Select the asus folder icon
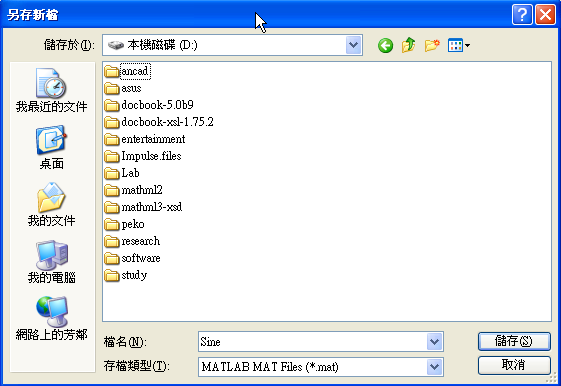561x386 pixels. coord(112,88)
